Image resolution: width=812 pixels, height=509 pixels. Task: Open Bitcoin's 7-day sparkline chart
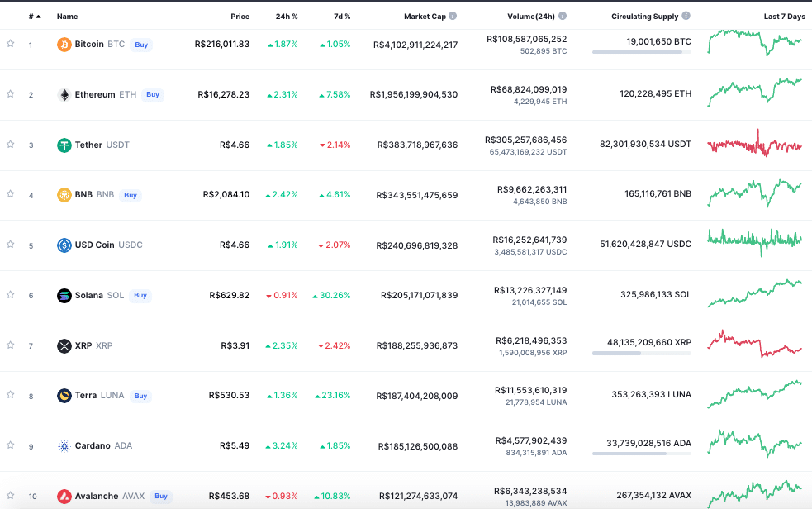click(x=754, y=42)
